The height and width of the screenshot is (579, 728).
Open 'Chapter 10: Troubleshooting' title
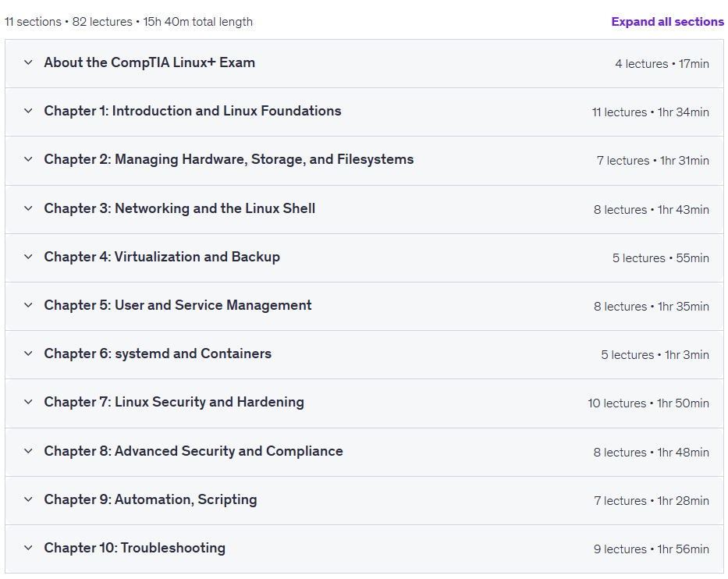tap(135, 548)
